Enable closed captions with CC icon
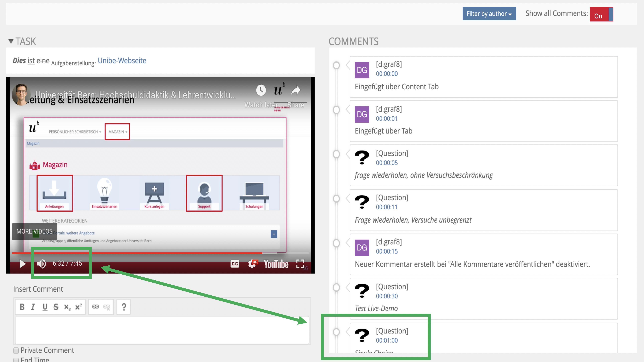Screen dimensions: 644x362 pyautogui.click(x=235, y=264)
